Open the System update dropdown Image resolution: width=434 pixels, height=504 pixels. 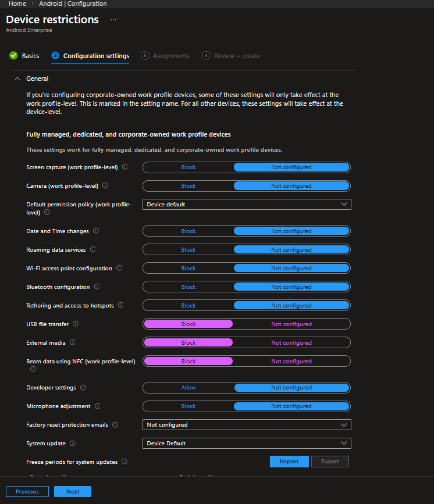(247, 444)
